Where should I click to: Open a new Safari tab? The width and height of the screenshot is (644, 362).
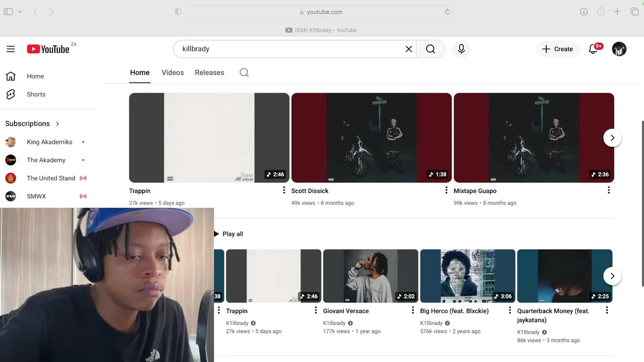click(x=617, y=12)
